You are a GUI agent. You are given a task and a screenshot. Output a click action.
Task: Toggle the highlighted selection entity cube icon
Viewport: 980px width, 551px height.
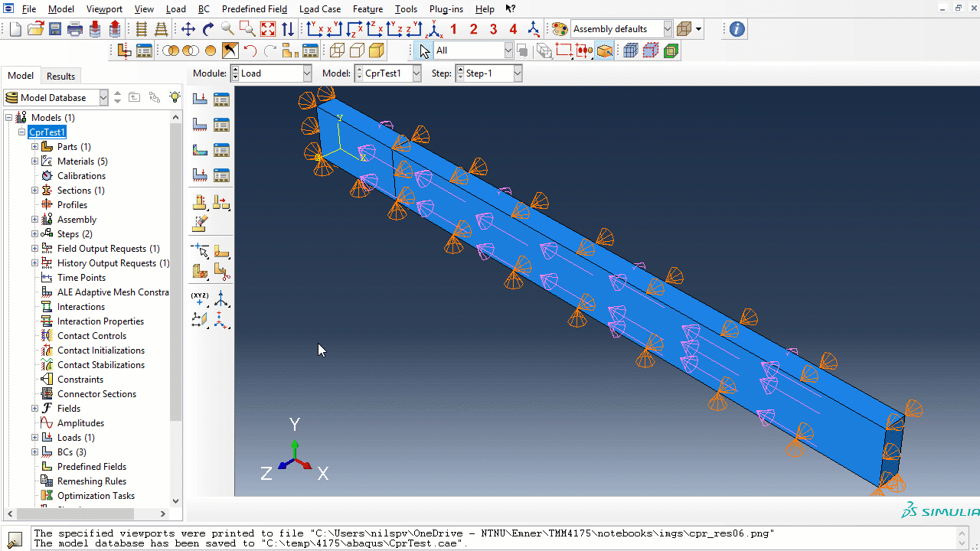click(605, 51)
